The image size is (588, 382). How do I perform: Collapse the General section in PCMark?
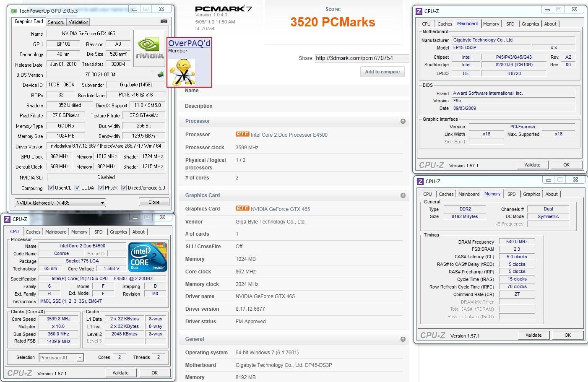tap(403, 339)
